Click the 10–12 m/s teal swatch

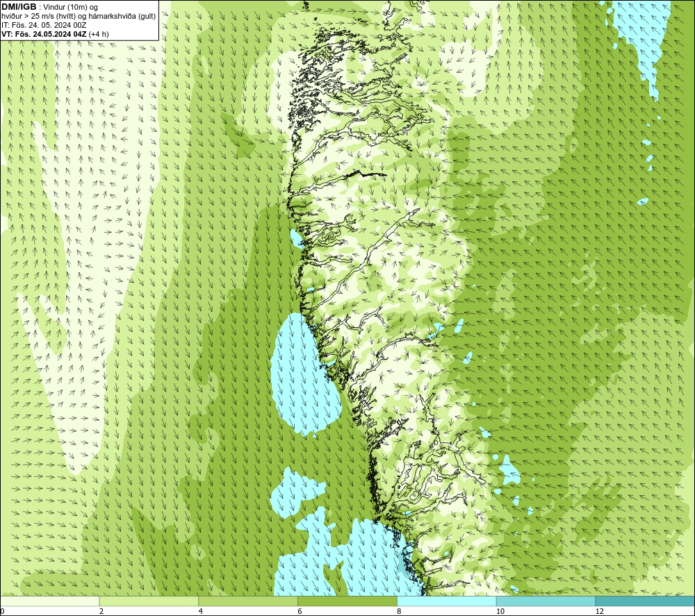point(546,601)
